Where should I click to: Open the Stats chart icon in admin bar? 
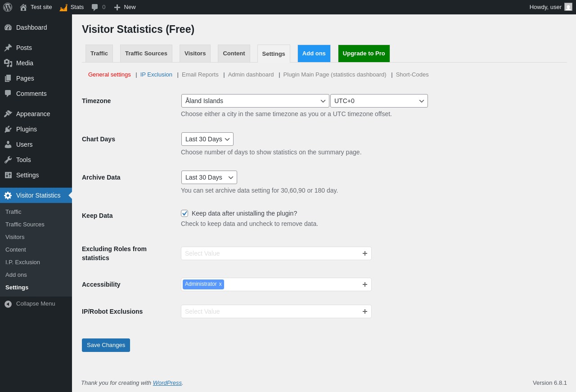point(63,7)
